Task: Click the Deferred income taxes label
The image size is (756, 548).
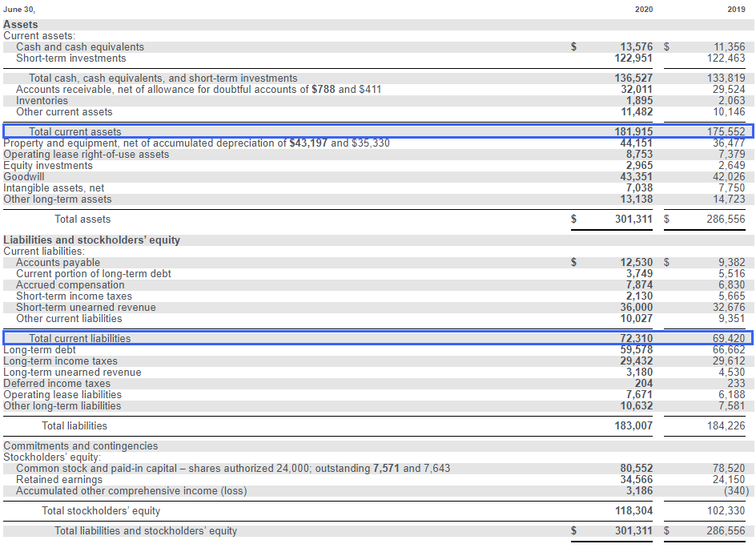Action: pyautogui.click(x=57, y=383)
